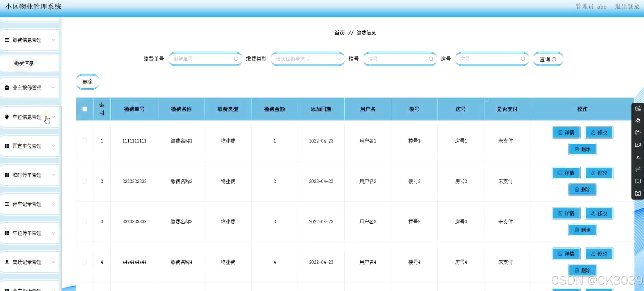
Task: Click the swap arrows icon in side toolbar
Action: tap(638, 169)
